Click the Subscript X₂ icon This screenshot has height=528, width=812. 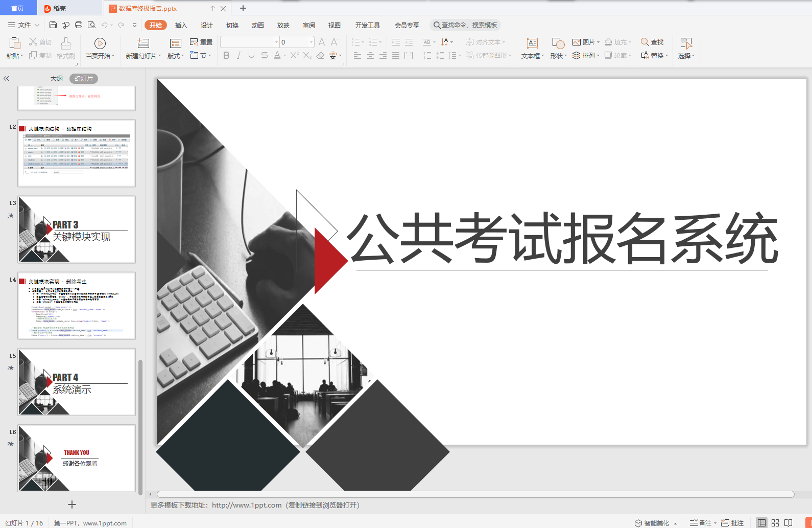[x=307, y=55]
